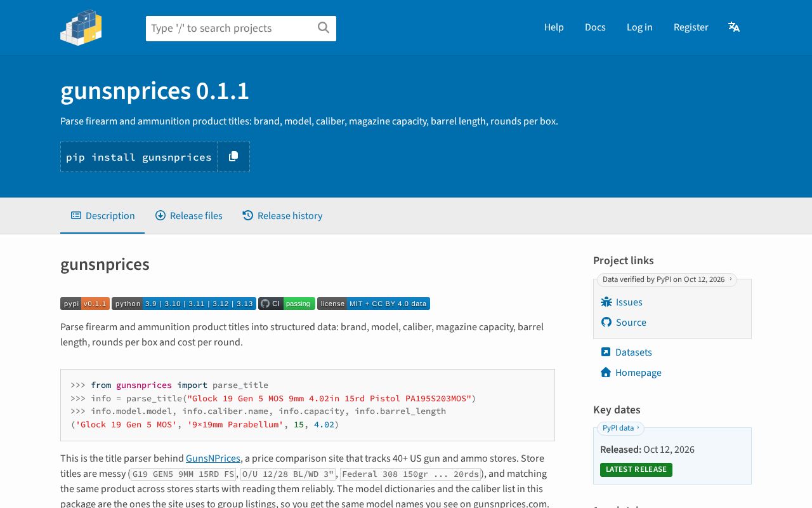Click the 'gunsnprices' description heading
Screen dimensions: 812x508
click(105, 264)
